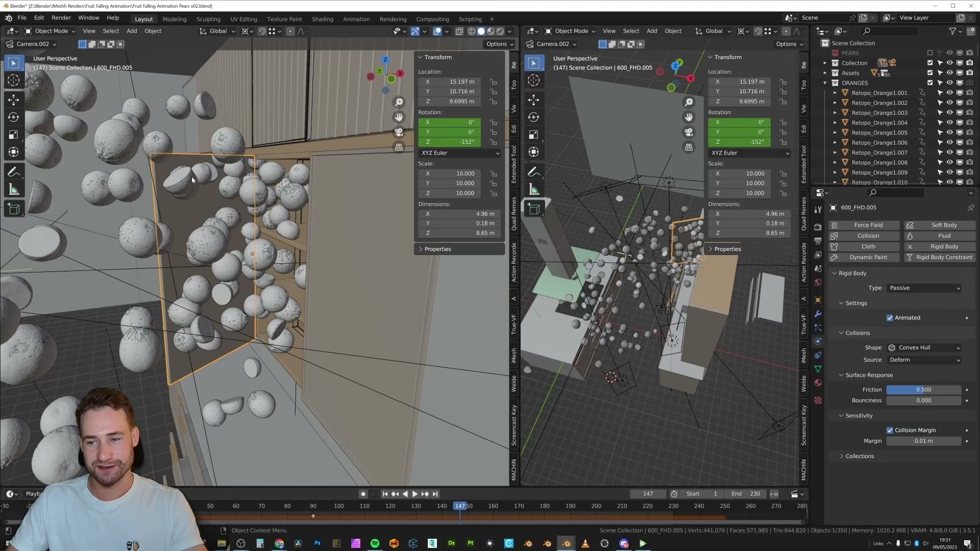Click the Rigid Body Constraint button
Viewport: 980px width, 551px height.
(940, 257)
